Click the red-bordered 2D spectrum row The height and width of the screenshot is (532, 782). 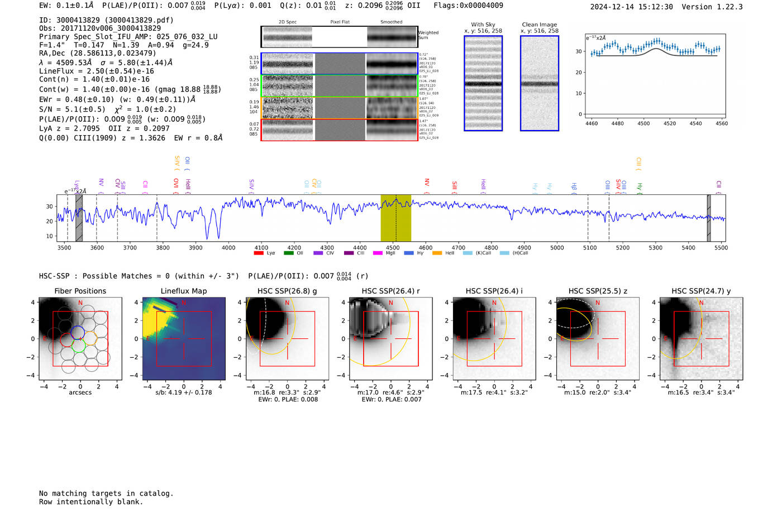pyautogui.click(x=340, y=130)
